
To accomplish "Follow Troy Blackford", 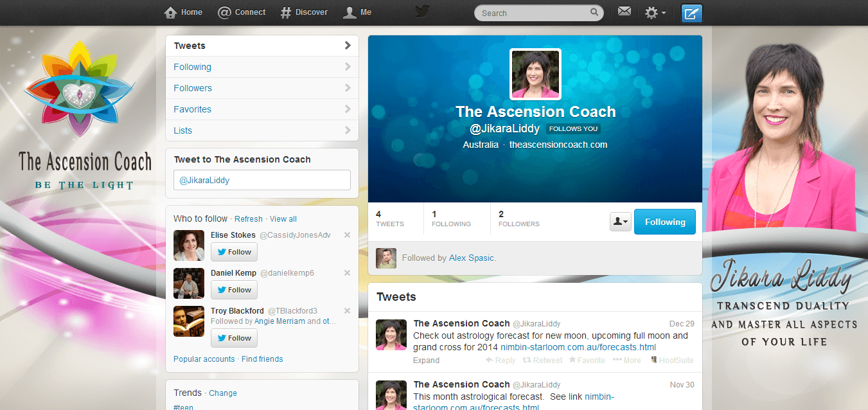I will tap(234, 338).
